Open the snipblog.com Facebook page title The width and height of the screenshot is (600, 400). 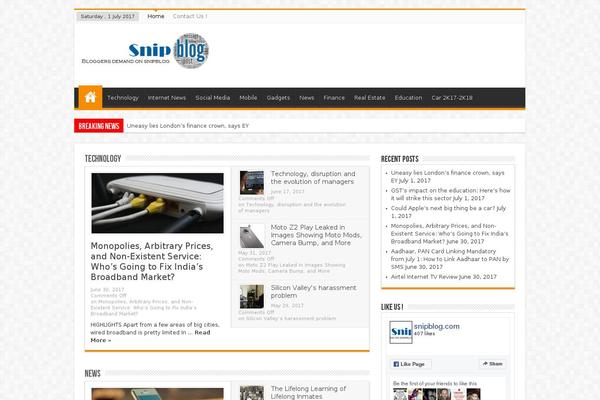pyautogui.click(x=437, y=327)
